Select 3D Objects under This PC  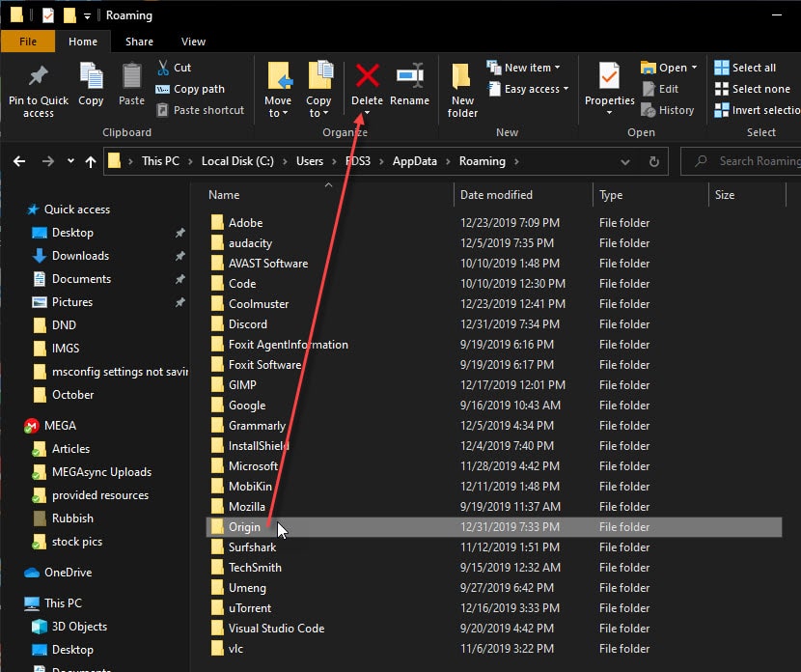click(70, 627)
